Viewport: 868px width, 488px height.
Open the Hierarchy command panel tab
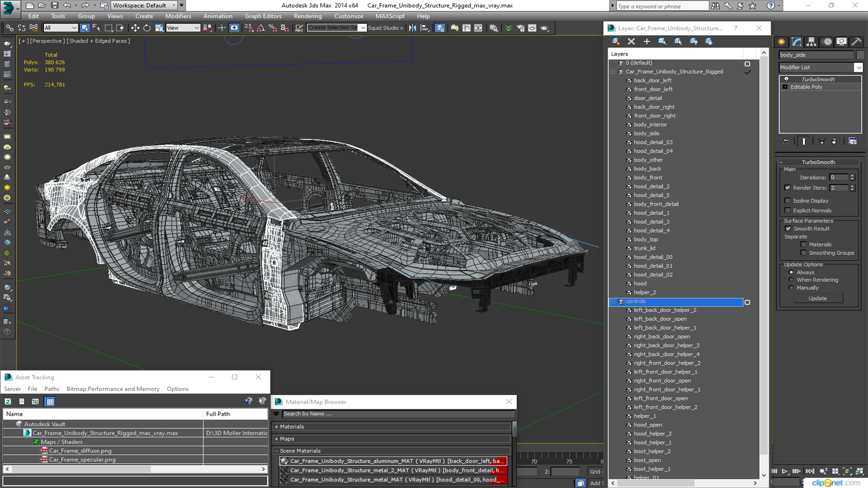click(x=811, y=42)
